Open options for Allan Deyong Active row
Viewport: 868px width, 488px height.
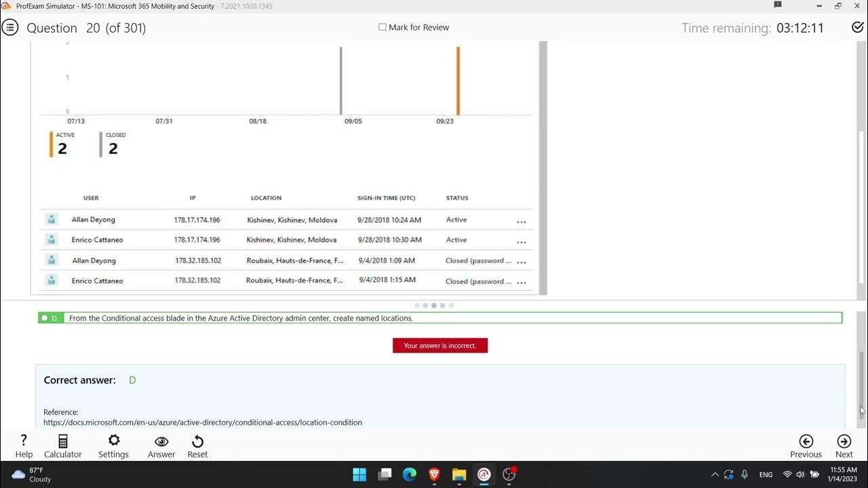pyautogui.click(x=521, y=222)
